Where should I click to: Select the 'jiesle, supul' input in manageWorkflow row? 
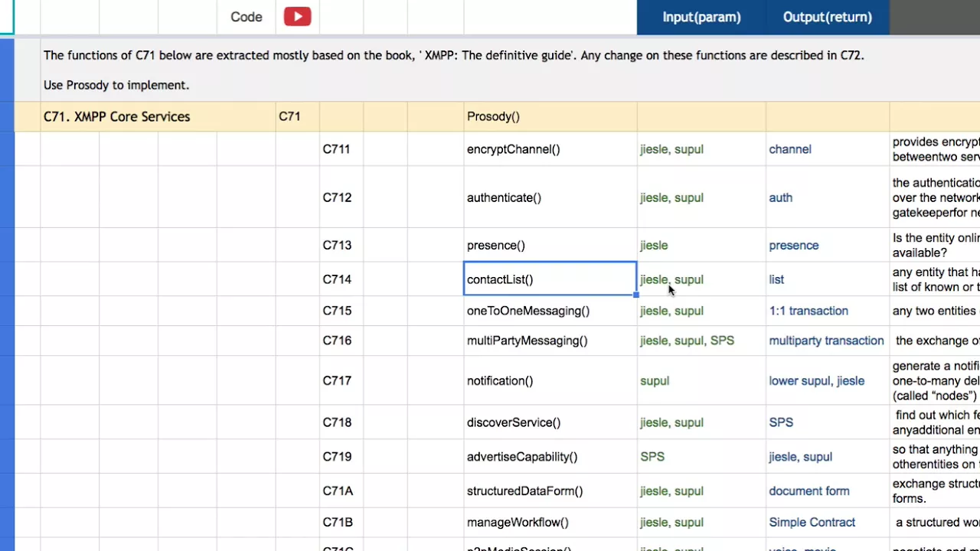pyautogui.click(x=701, y=523)
